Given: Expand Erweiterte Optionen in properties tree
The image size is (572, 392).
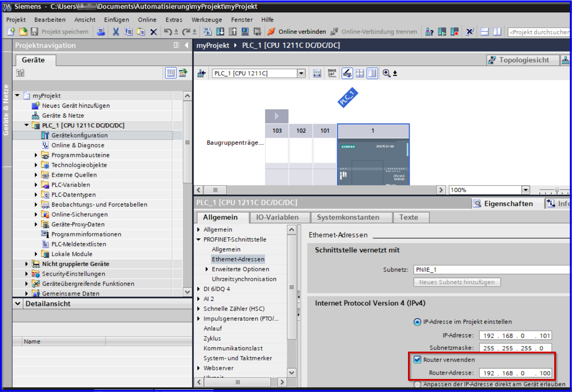Looking at the screenshot, I should tap(207, 269).
